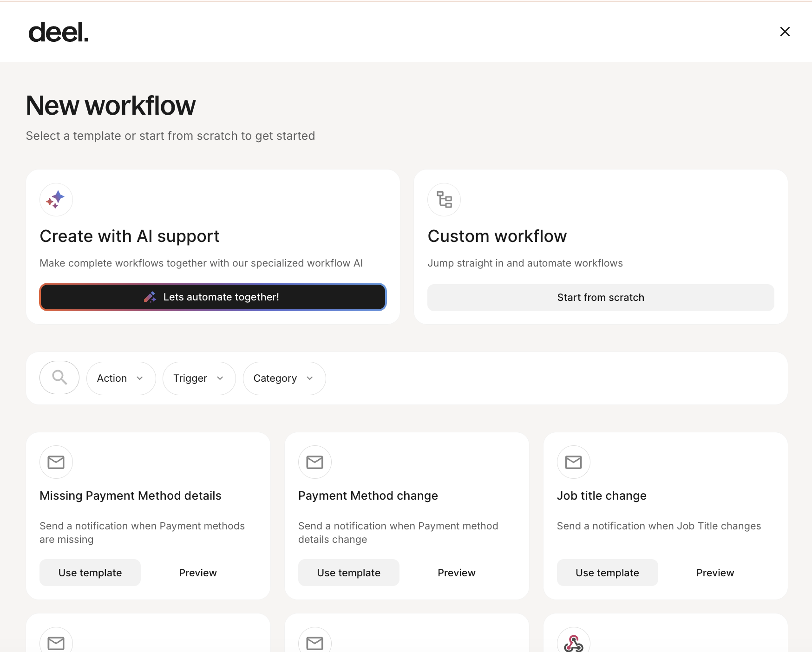Use the Job title change template
Image resolution: width=812 pixels, height=652 pixels.
pyautogui.click(x=607, y=573)
